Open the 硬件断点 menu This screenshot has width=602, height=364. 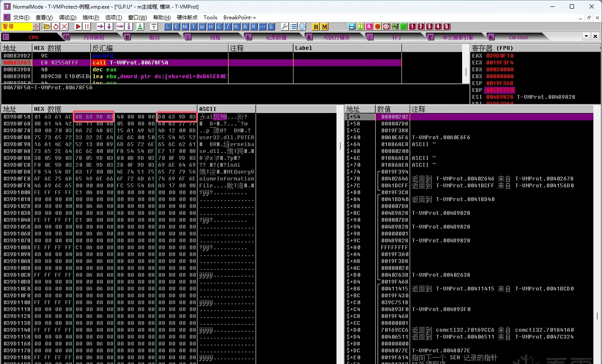pos(187,18)
